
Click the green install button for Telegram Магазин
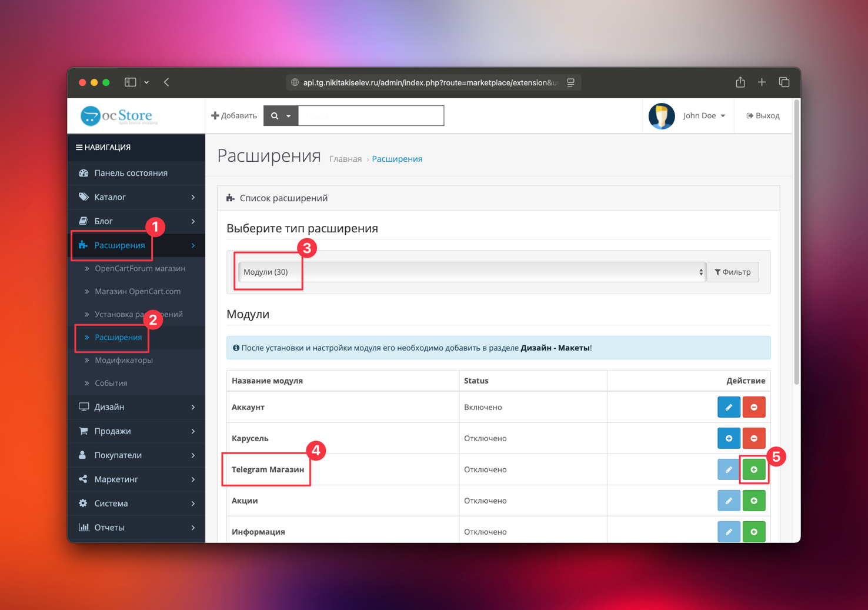pos(753,469)
